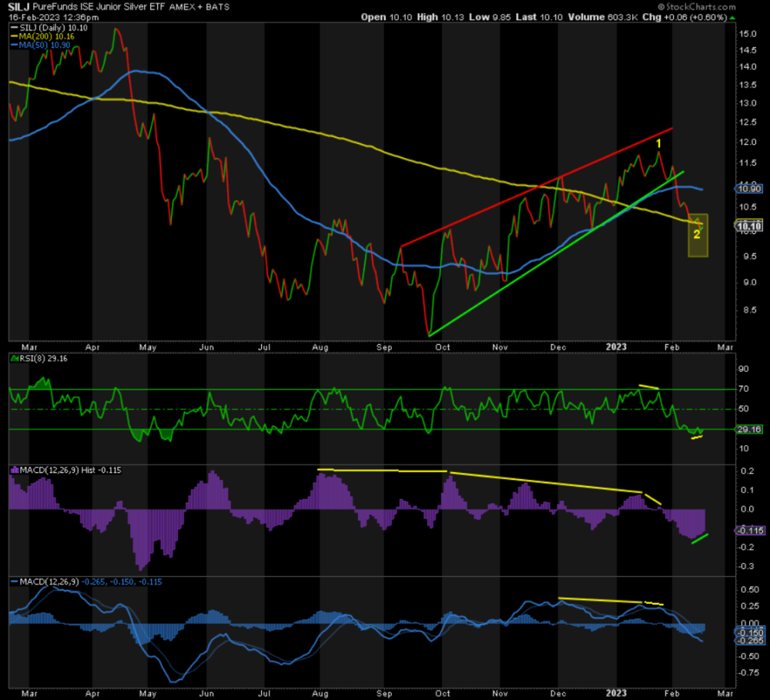
Task: Click the Chg +0.06 (+0.60%) value
Action: (x=685, y=17)
